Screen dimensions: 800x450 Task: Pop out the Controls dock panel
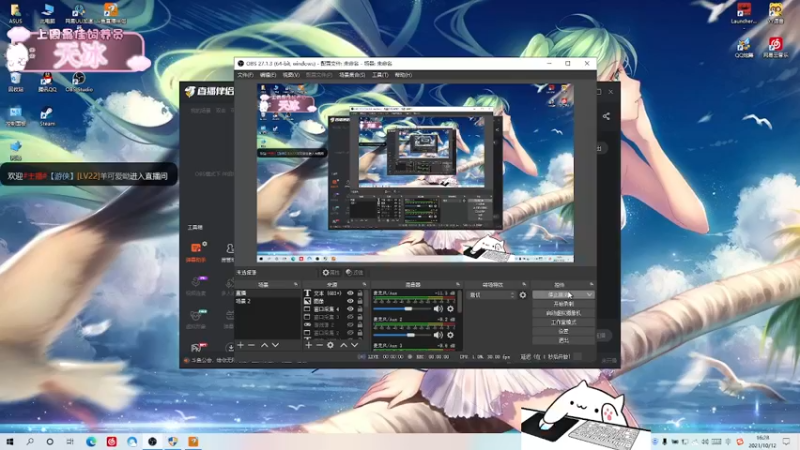click(x=591, y=284)
